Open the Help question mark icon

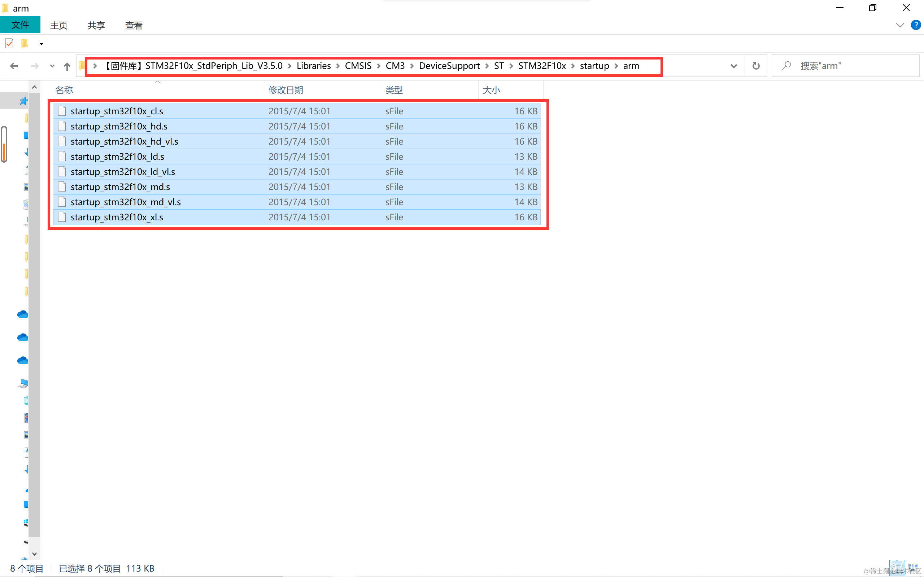coord(916,25)
